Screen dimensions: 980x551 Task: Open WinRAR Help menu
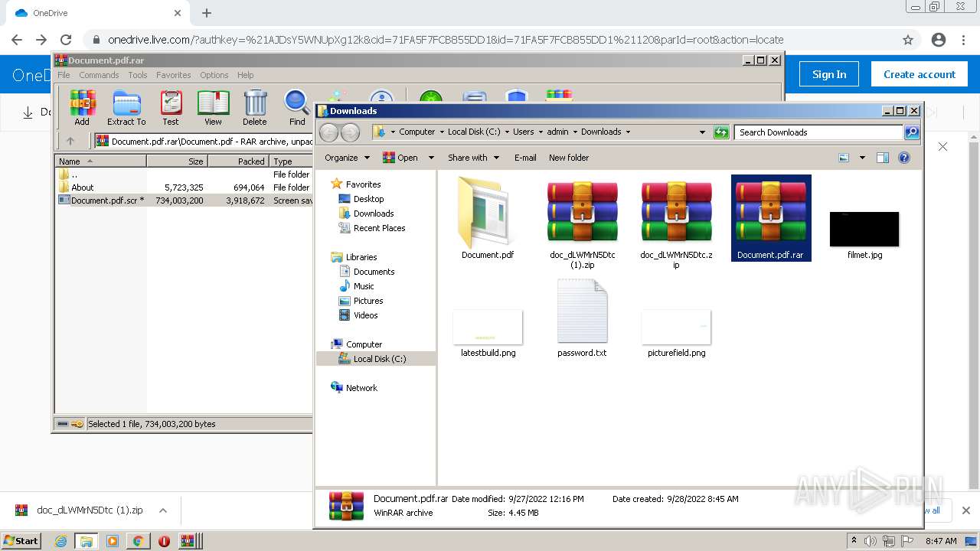click(246, 75)
